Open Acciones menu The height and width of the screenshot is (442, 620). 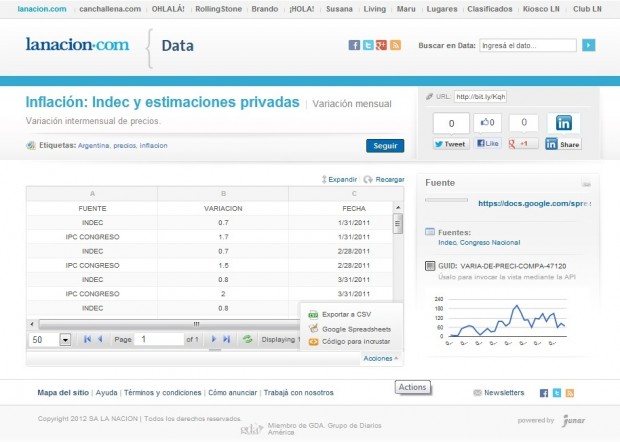pos(380,359)
